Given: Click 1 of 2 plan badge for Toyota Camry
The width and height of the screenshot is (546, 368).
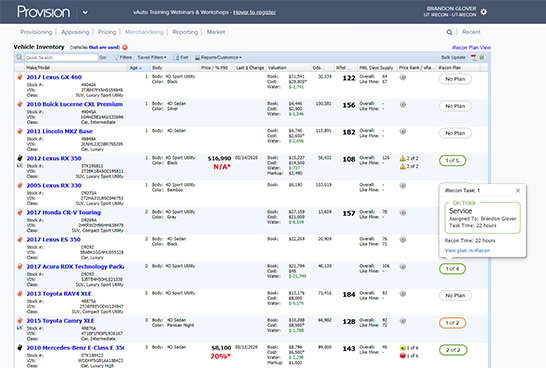Looking at the screenshot, I should pos(452,323).
